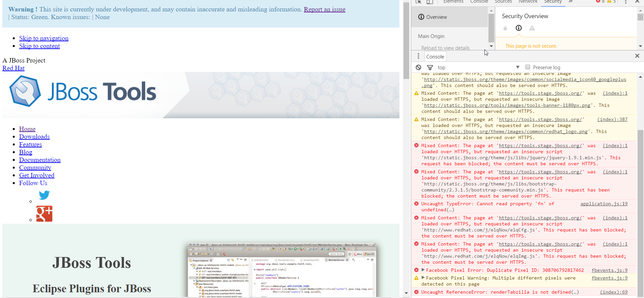Viewport: 644px width, 298px height.
Task: Click error icon beside elqImg.js message
Action: click(x=417, y=244)
